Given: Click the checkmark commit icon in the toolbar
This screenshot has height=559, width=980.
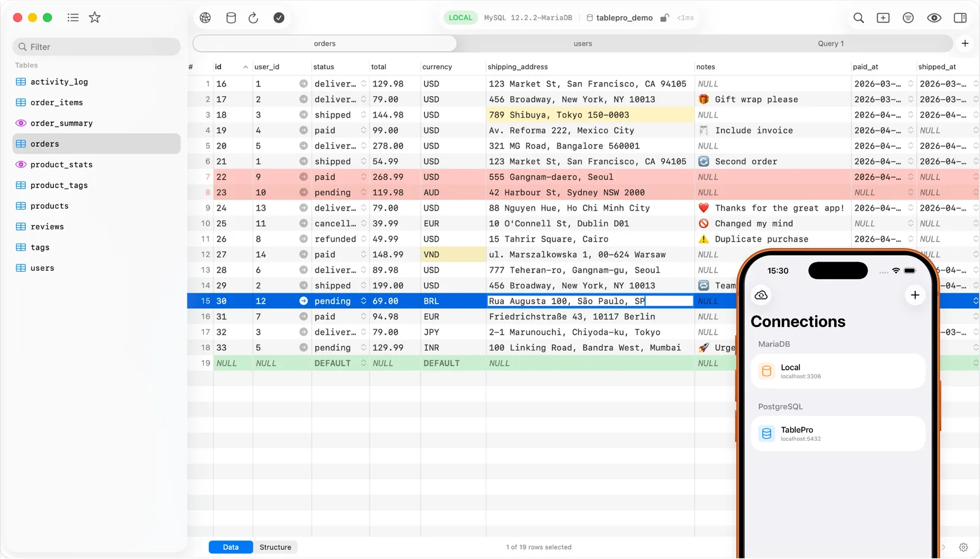Looking at the screenshot, I should pyautogui.click(x=279, y=18).
